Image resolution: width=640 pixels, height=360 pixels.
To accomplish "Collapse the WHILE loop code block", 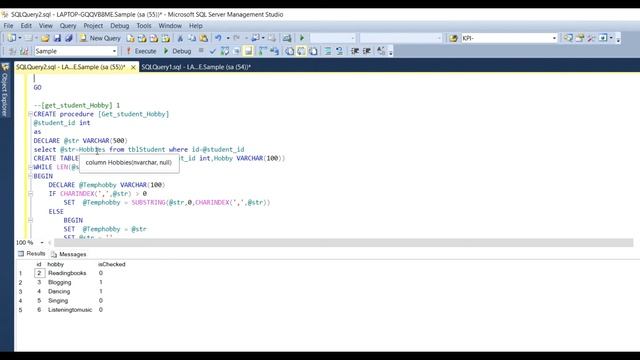I will click(30, 167).
